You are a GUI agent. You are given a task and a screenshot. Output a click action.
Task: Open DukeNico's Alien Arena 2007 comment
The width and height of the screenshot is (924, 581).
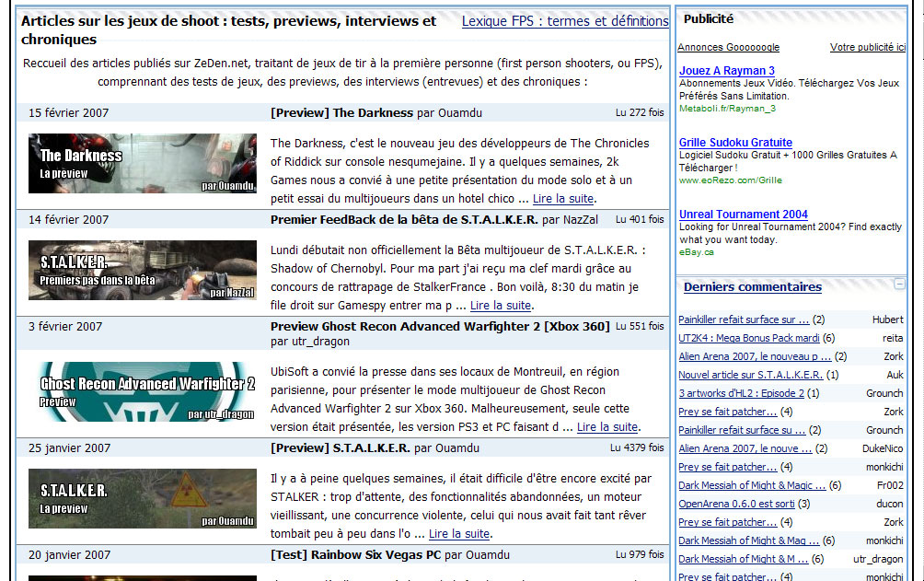[745, 448]
